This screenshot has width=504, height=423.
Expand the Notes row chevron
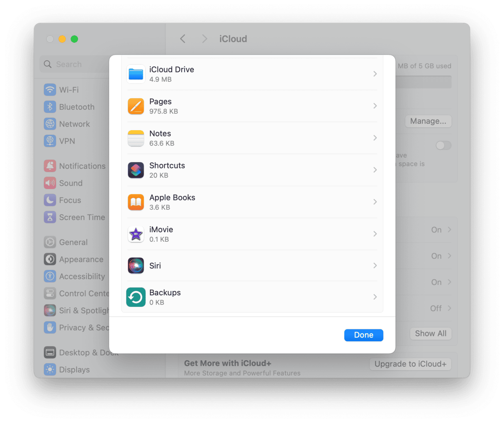(375, 138)
